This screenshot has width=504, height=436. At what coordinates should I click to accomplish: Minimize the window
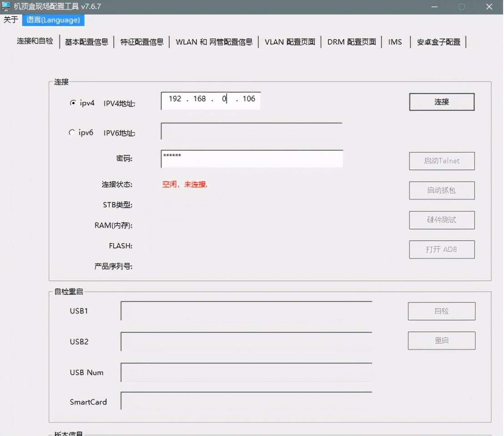pos(434,7)
